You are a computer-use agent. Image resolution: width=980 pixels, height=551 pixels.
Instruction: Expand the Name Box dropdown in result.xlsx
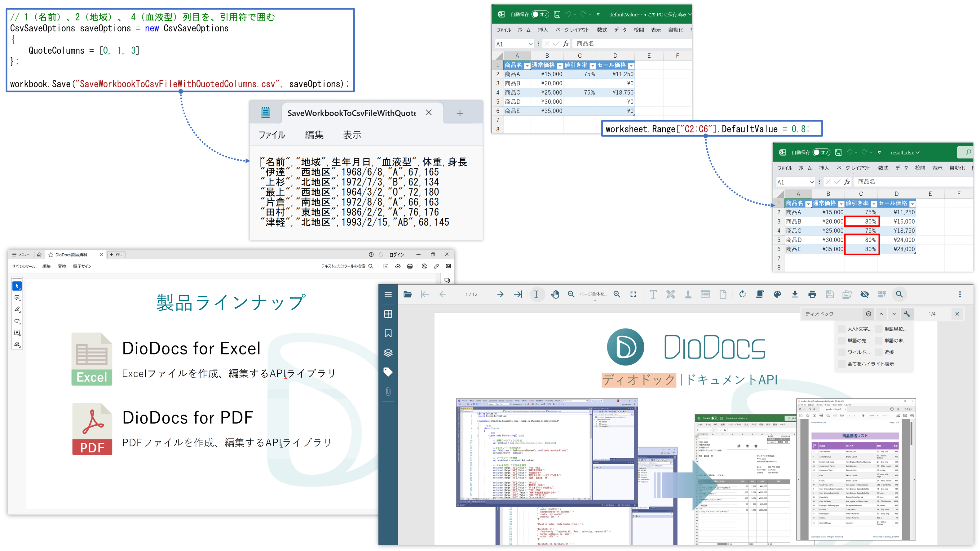pyautogui.click(x=811, y=182)
